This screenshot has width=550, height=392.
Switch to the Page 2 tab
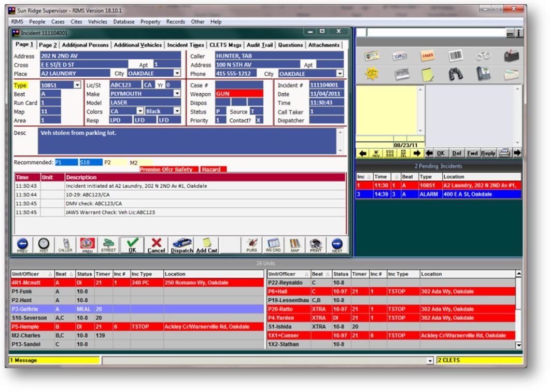click(48, 45)
